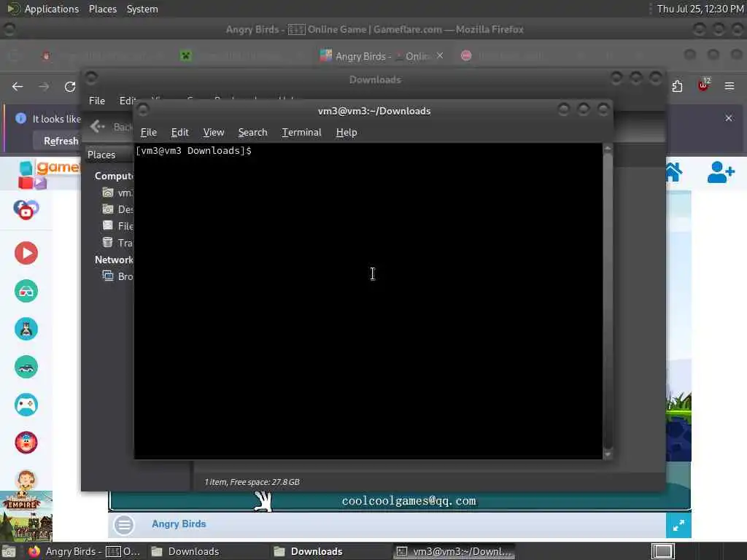Select the Trash item in Places sidebar
Screen dimensions: 747x560
tap(117, 243)
